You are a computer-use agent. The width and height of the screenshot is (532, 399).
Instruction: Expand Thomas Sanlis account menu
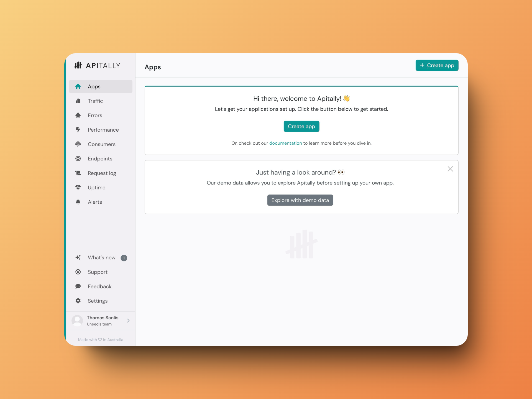click(129, 321)
